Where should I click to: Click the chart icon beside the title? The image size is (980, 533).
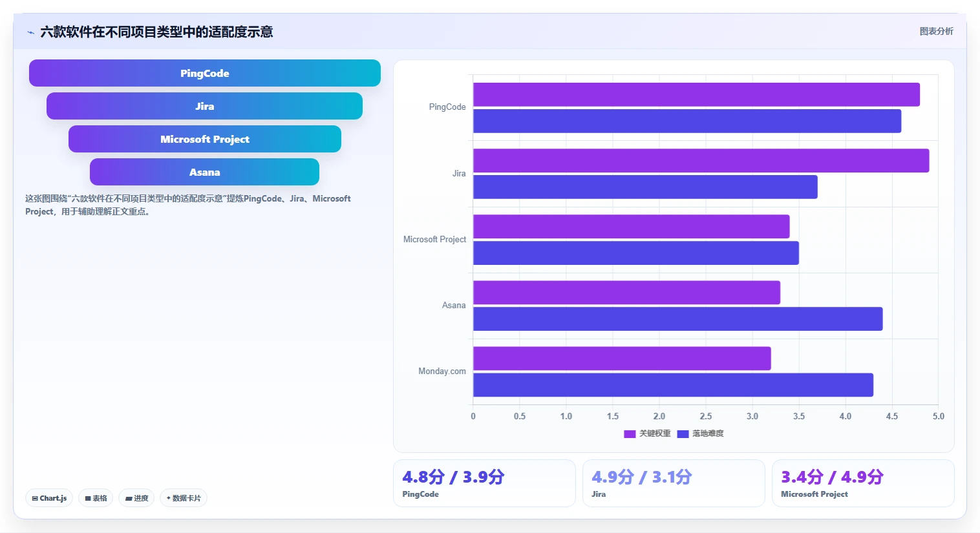pyautogui.click(x=30, y=32)
